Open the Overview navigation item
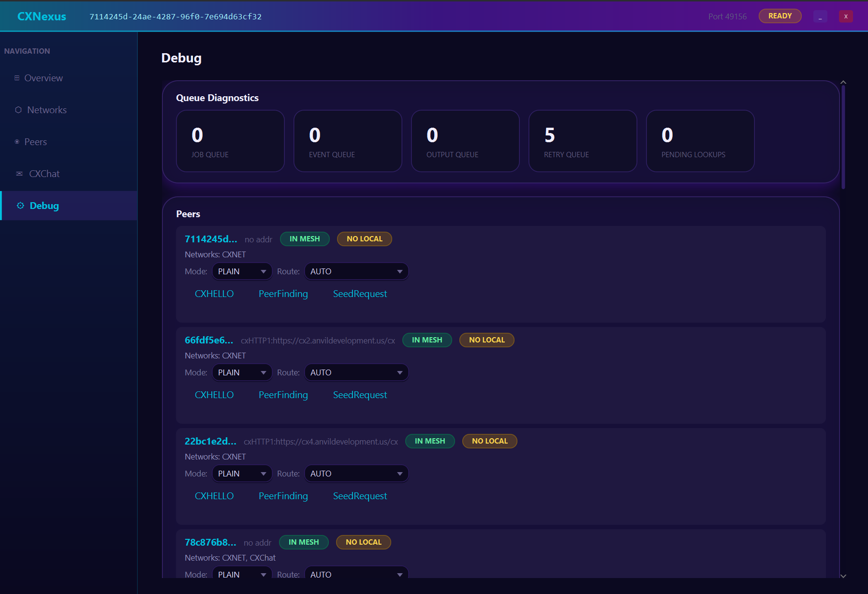868x594 pixels. (69, 78)
